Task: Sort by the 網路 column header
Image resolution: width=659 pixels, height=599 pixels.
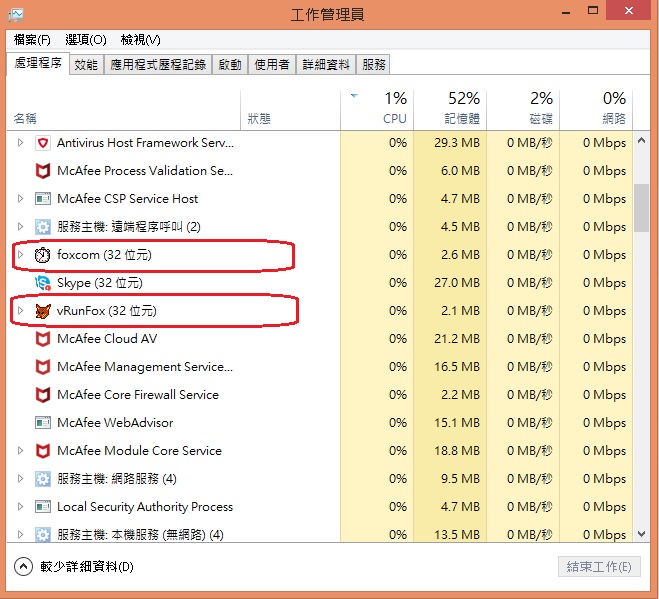Action: (596, 109)
